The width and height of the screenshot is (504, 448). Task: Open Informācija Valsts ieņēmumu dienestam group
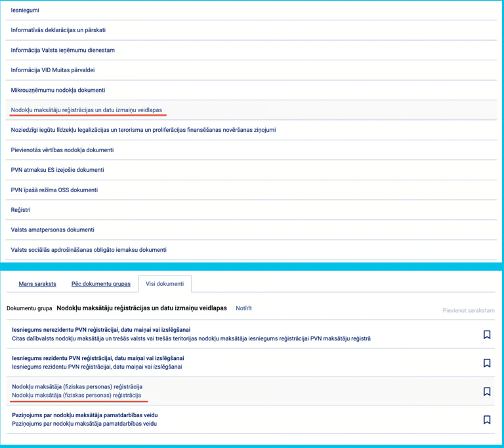coord(251,50)
